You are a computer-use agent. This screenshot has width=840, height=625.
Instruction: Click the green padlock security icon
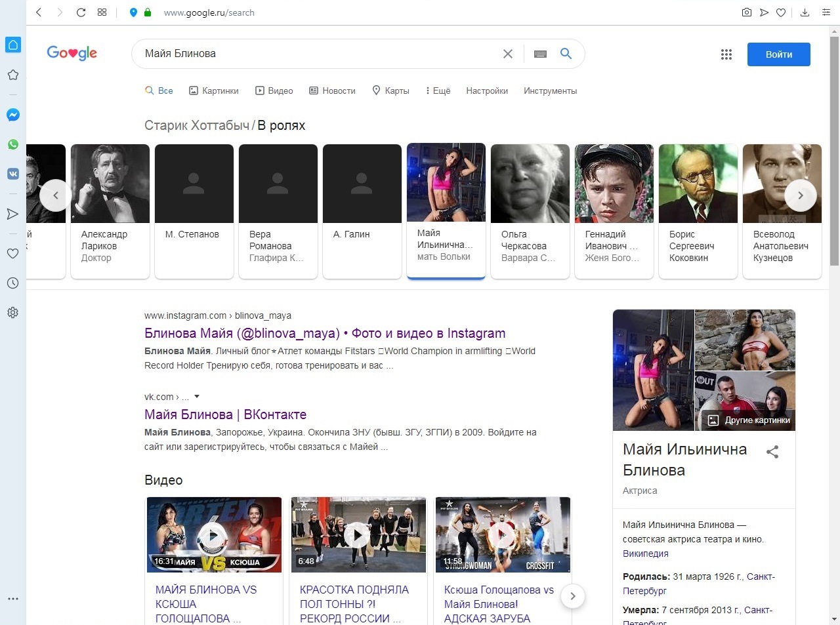[x=148, y=12]
